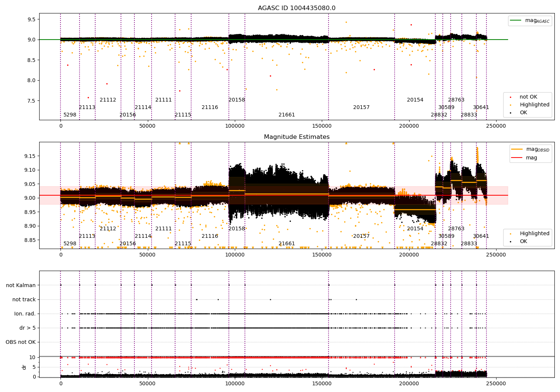Click obsid label 21661 in Magnitude Estimates plot

[x=287, y=244]
